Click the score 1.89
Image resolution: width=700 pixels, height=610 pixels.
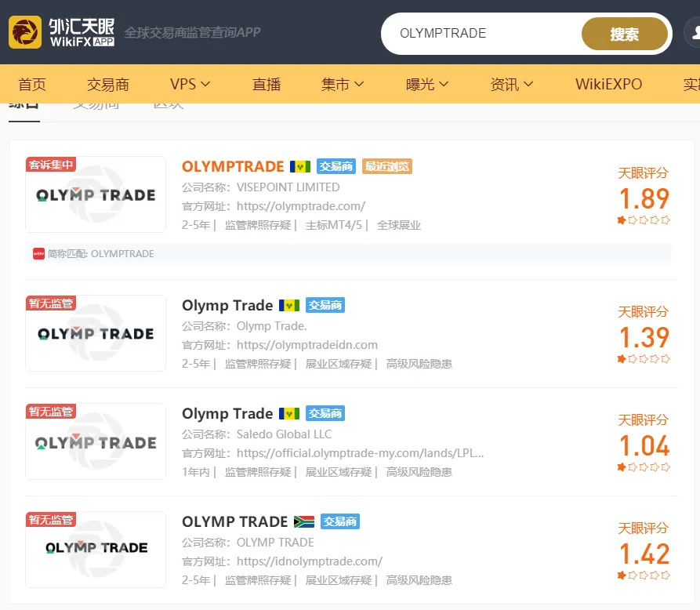(x=644, y=198)
